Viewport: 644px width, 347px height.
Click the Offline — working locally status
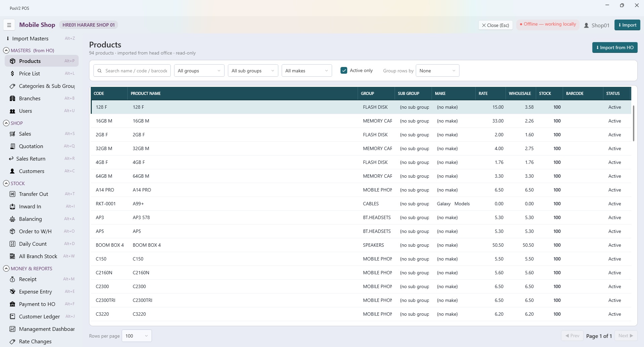coord(548,24)
